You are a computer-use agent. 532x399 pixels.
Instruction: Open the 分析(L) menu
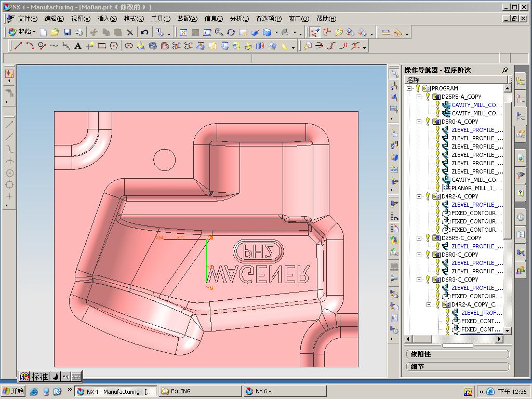click(x=238, y=19)
